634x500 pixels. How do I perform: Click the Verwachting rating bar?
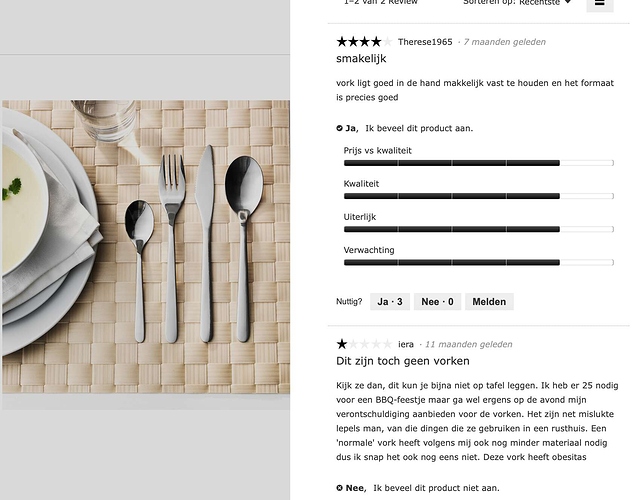pos(479,262)
